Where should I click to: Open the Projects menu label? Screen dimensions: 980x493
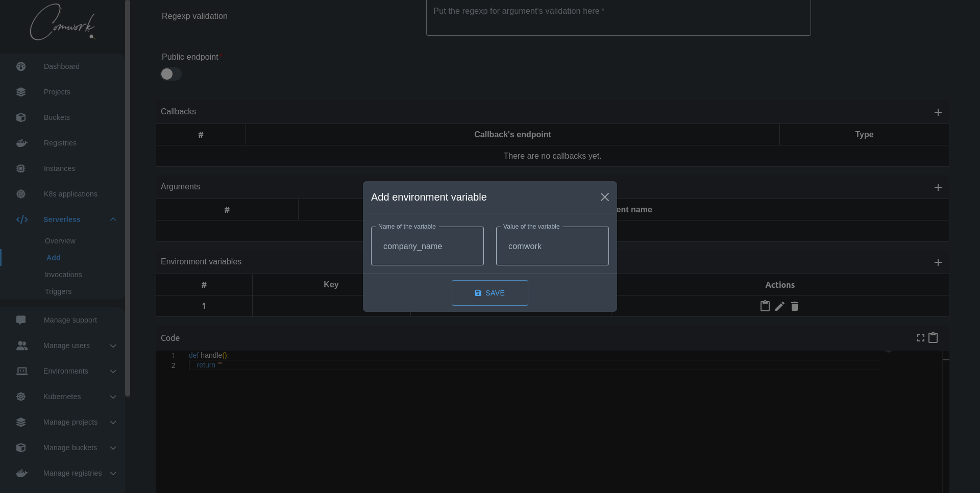click(x=57, y=92)
